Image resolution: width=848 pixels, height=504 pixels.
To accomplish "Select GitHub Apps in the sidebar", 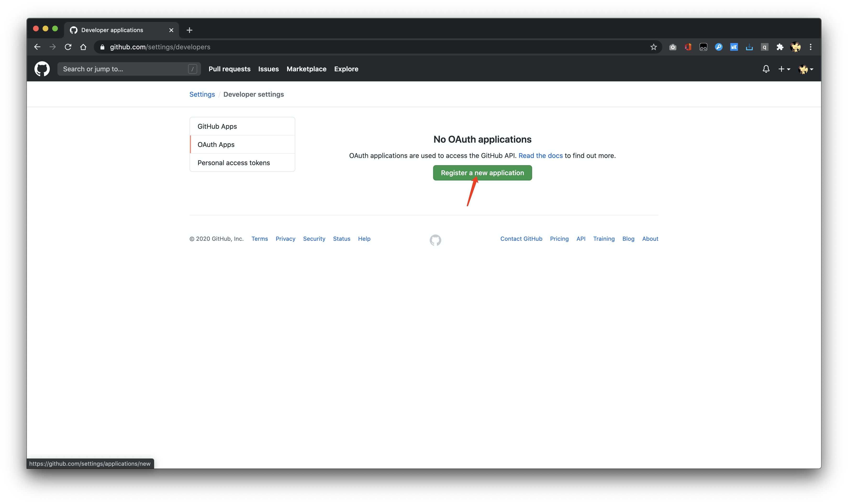I will (x=242, y=126).
